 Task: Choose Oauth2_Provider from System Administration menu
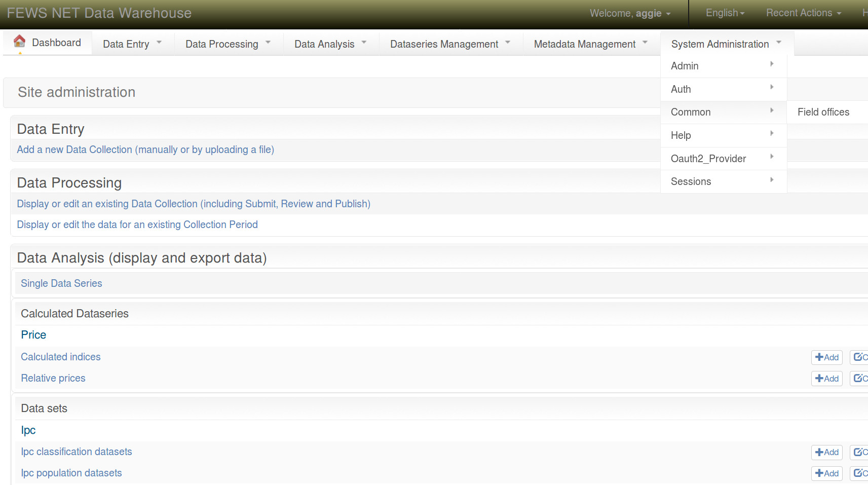pyautogui.click(x=708, y=159)
